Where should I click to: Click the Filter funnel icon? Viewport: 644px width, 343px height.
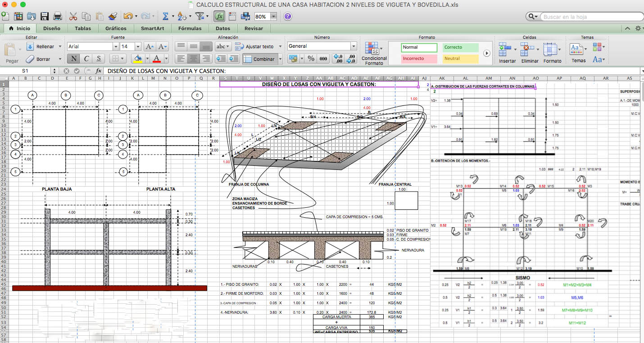click(x=200, y=16)
